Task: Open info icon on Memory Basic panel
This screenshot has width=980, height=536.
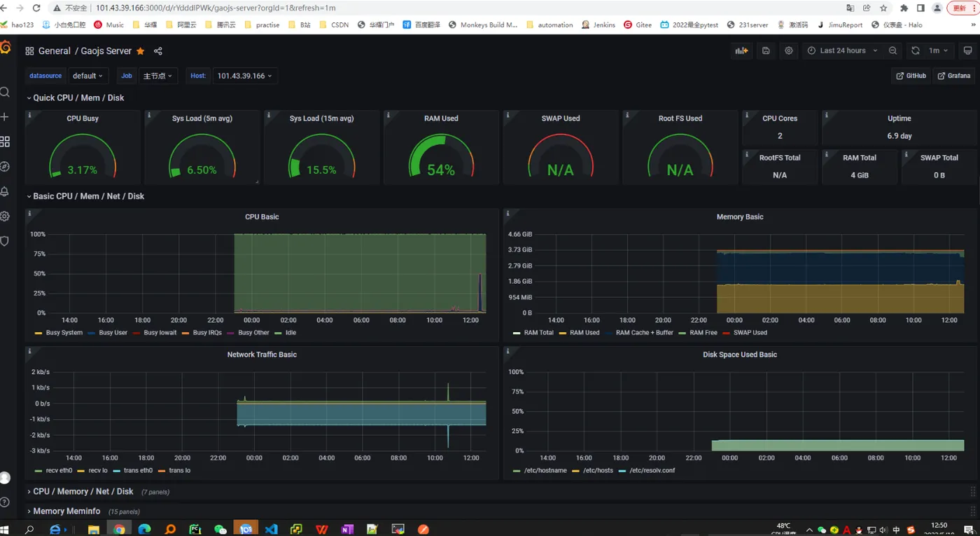Action: pos(507,212)
